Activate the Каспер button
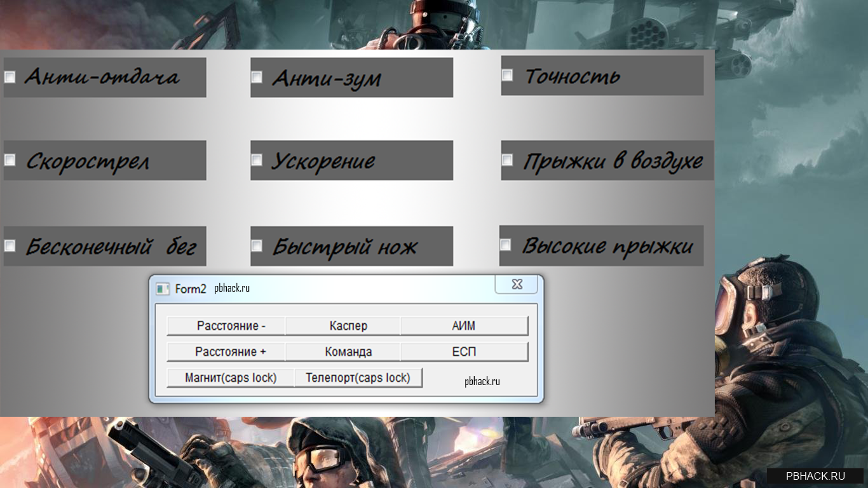868x488 pixels. 343,326
